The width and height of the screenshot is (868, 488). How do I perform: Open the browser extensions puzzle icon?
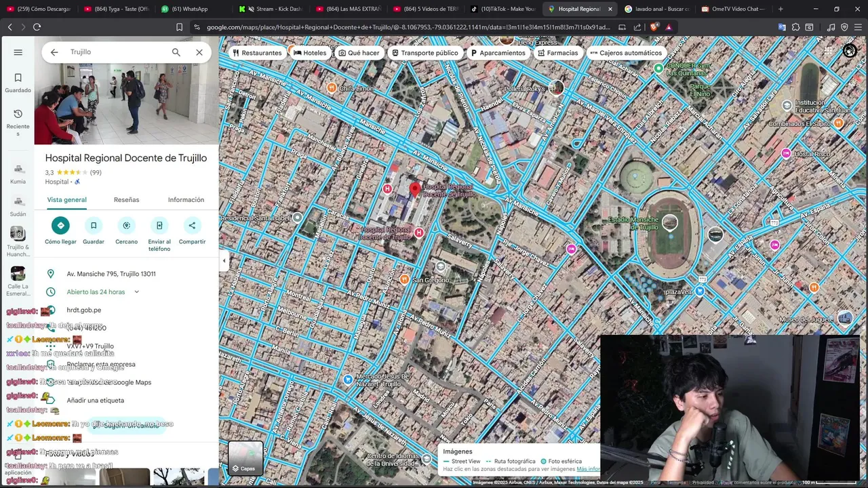[795, 27]
